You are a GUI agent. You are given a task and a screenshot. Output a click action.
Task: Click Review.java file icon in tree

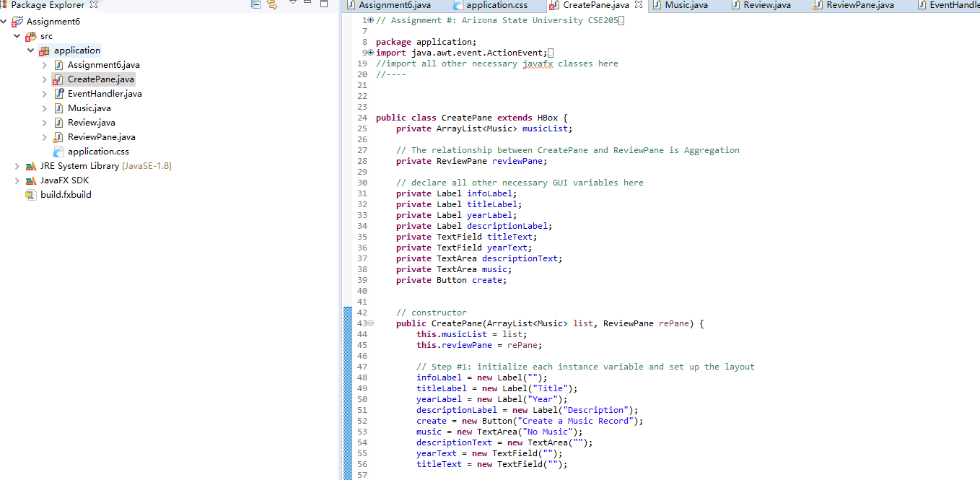click(x=58, y=123)
